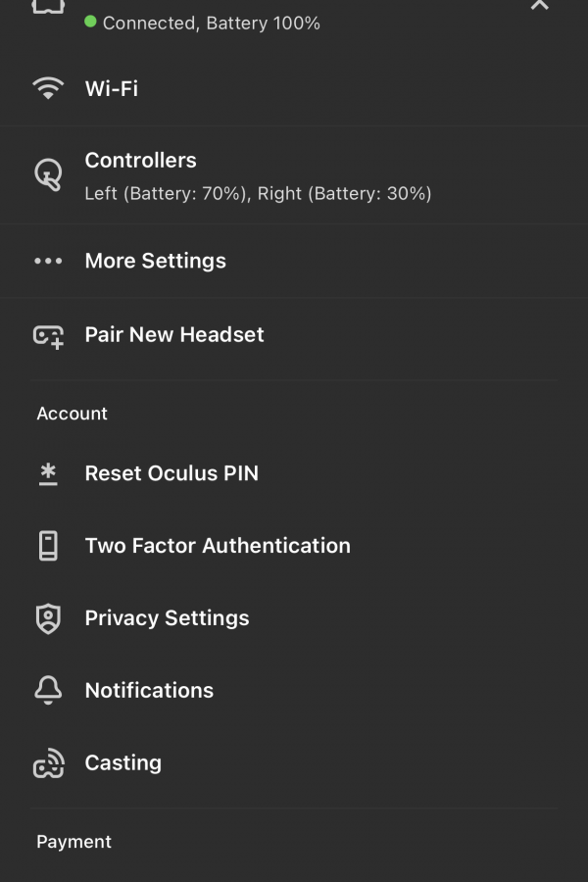Tap the Privacy Settings shield icon
Screen dimensions: 588x882
click(48, 618)
